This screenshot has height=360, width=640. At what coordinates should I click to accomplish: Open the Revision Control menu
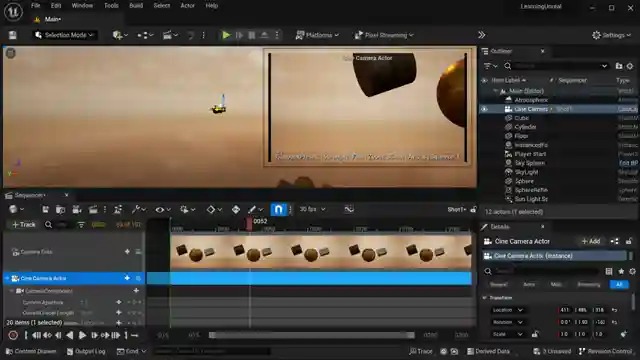(606, 351)
